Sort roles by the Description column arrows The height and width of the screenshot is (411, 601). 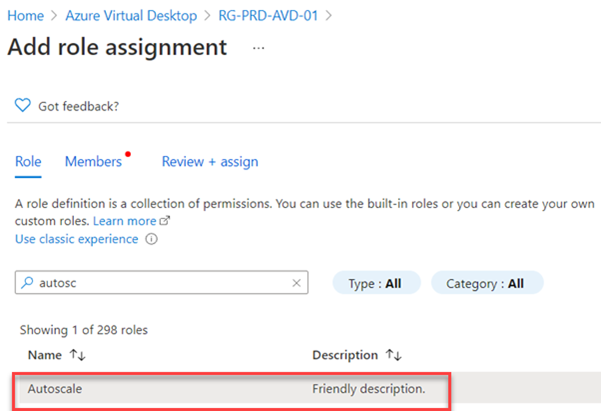(x=394, y=355)
